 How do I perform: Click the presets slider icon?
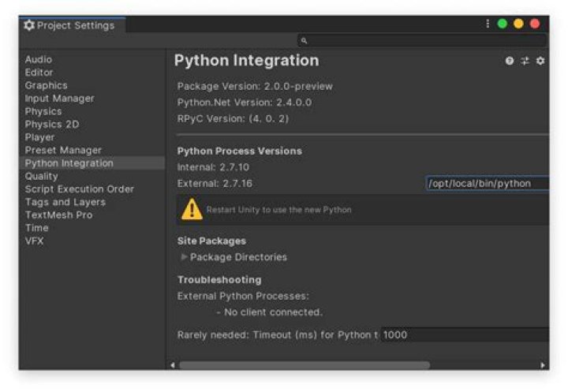(x=525, y=62)
